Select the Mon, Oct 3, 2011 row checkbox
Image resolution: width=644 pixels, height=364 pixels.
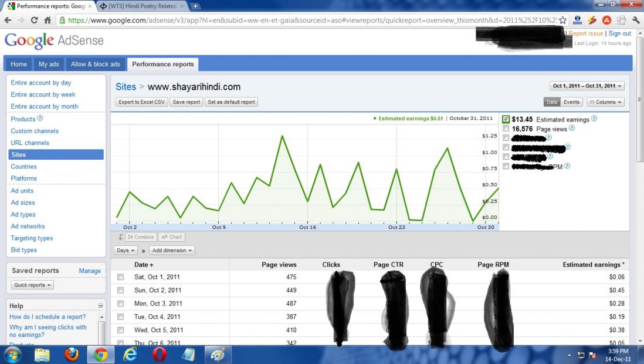(120, 304)
